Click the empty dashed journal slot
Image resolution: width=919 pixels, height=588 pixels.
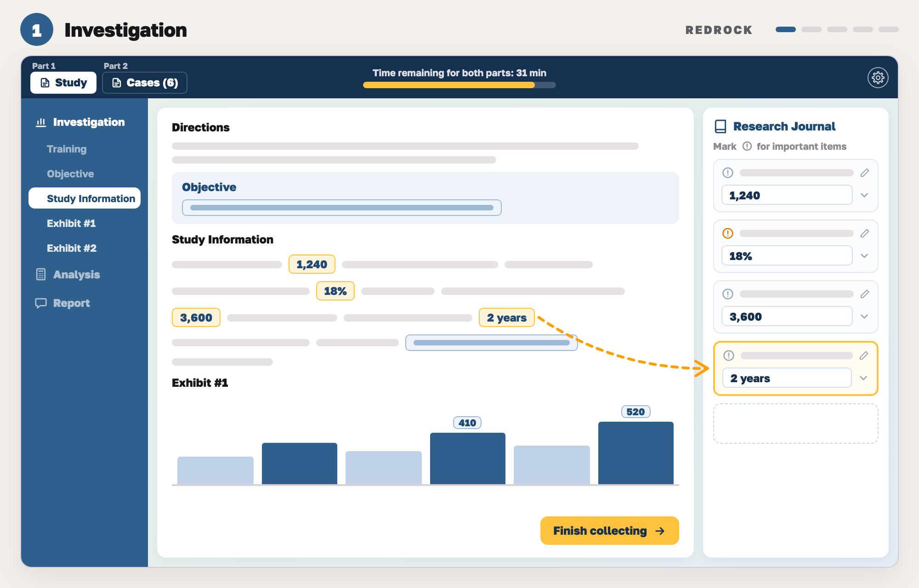click(795, 424)
